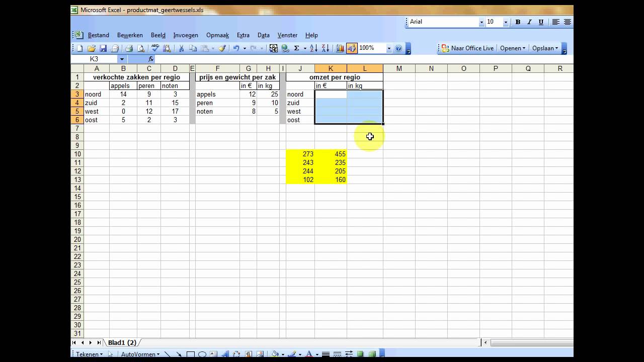The width and height of the screenshot is (644, 362).
Task: Open Print Preview
Action: pyautogui.click(x=141, y=48)
